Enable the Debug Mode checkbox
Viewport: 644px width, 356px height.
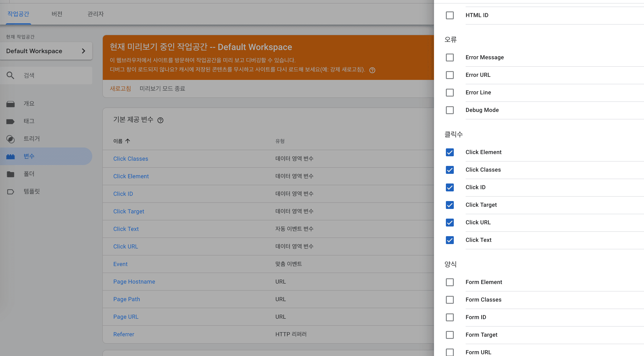[449, 110]
